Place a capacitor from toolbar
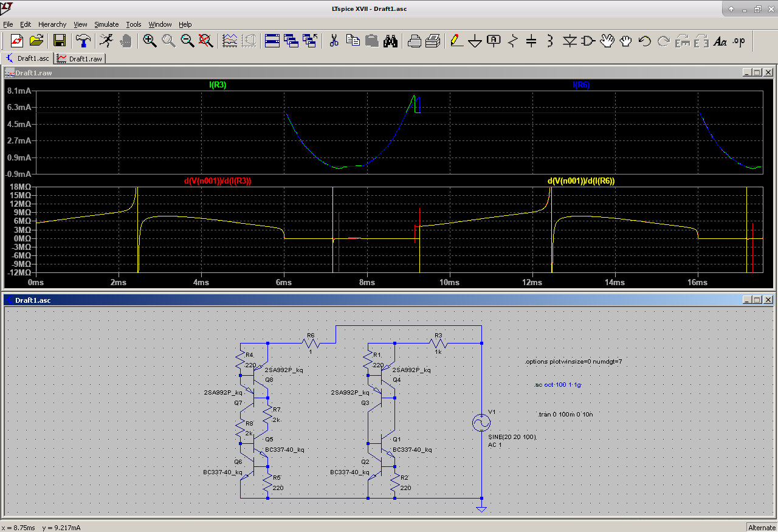778x532 pixels. pos(531,41)
